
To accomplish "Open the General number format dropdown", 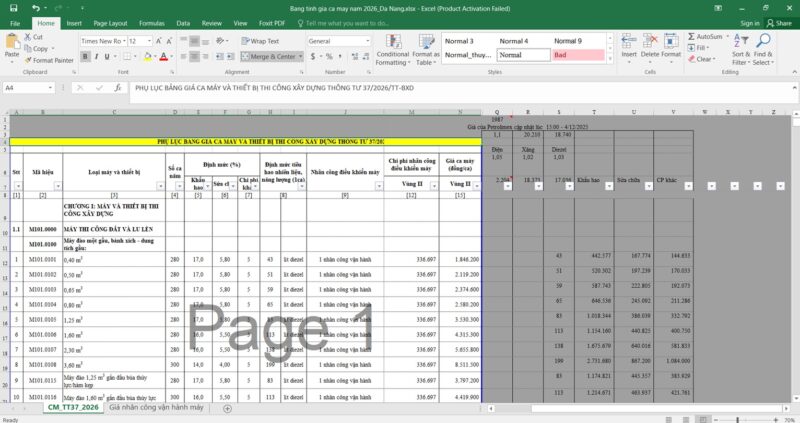I will click(x=367, y=41).
